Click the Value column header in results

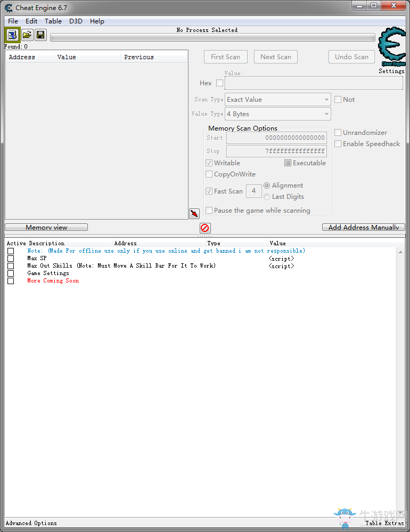(87, 57)
